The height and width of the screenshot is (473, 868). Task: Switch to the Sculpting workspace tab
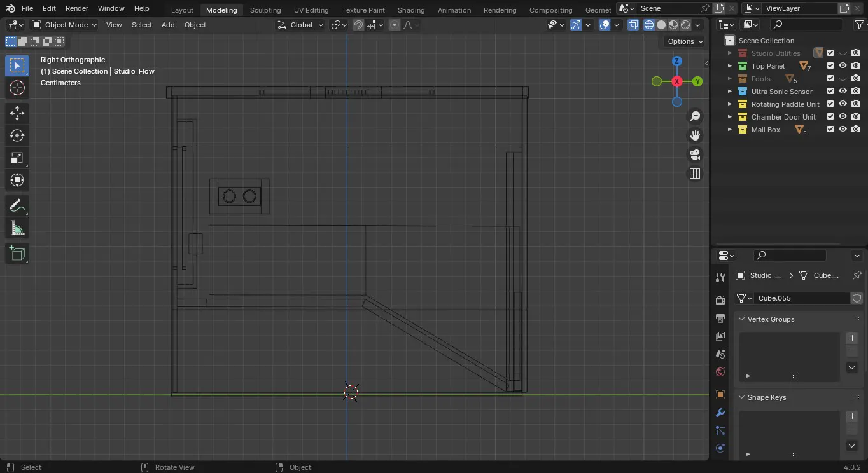(265, 10)
